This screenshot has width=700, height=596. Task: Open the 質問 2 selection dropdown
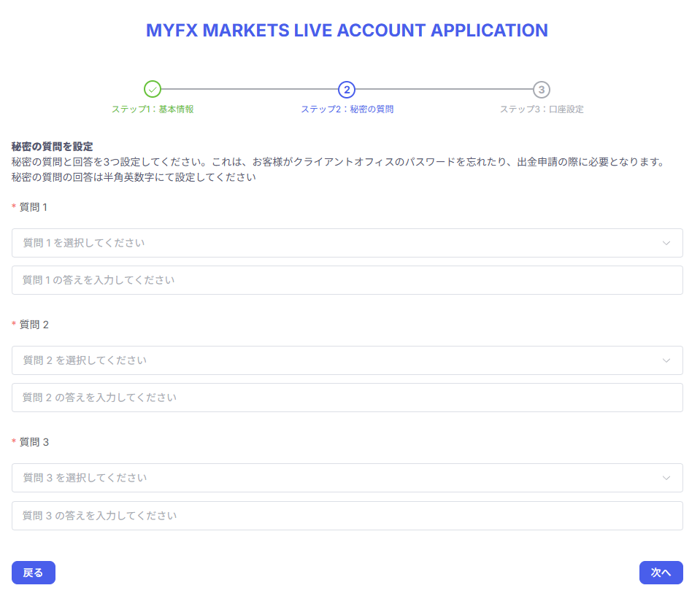[347, 360]
